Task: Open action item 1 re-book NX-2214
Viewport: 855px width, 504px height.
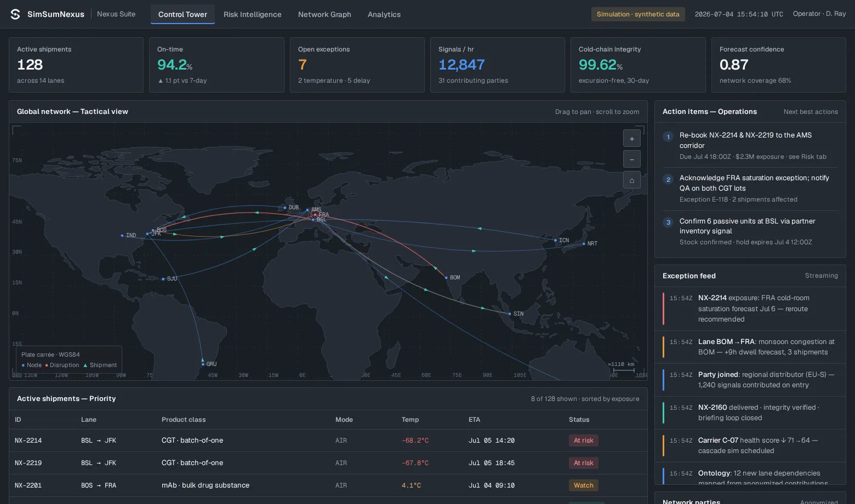Action: coord(750,146)
